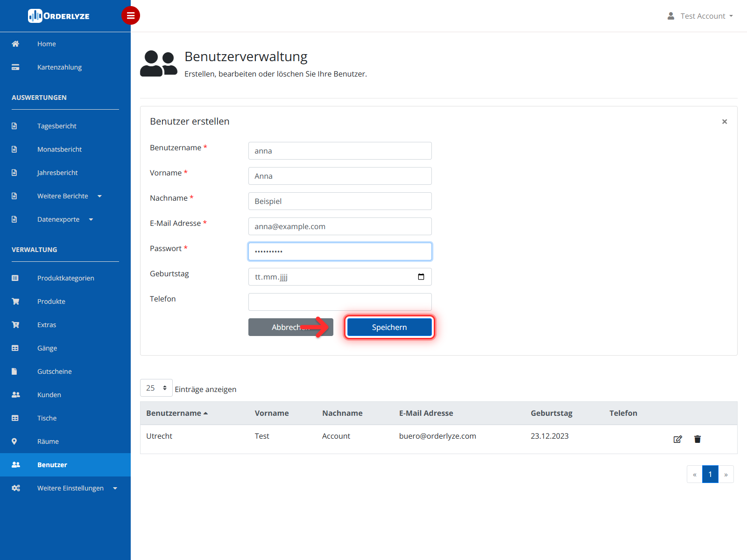
Task: Click the Test Account user icon
Action: coord(671,16)
